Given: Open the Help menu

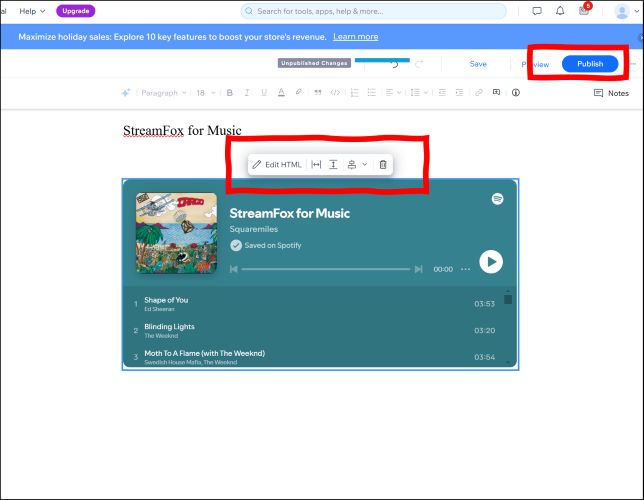Looking at the screenshot, I should click(x=32, y=11).
